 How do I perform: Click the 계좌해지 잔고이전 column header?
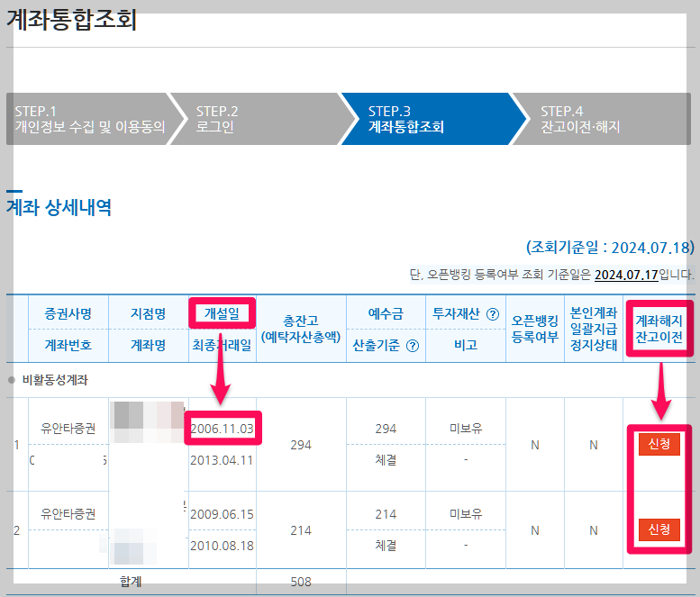[659, 329]
